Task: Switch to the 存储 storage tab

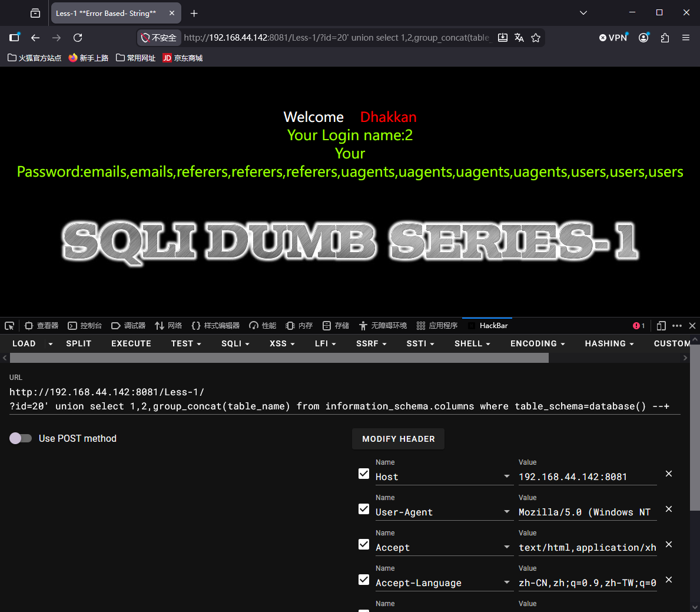Action: 336,326
